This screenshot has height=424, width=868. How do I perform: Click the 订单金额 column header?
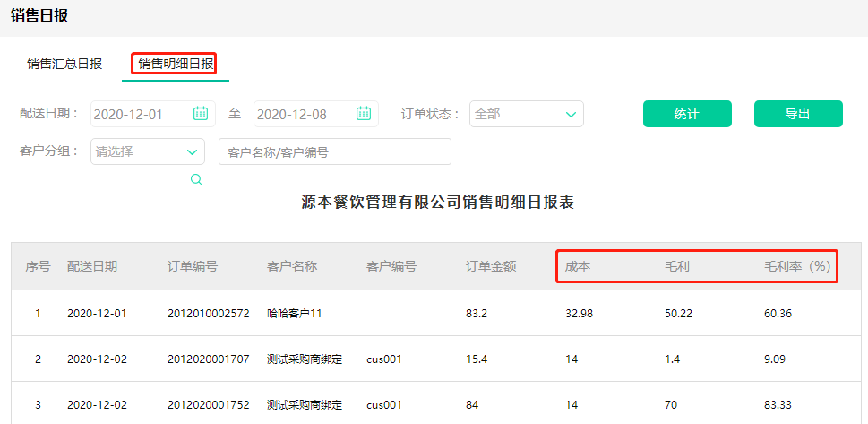490,266
